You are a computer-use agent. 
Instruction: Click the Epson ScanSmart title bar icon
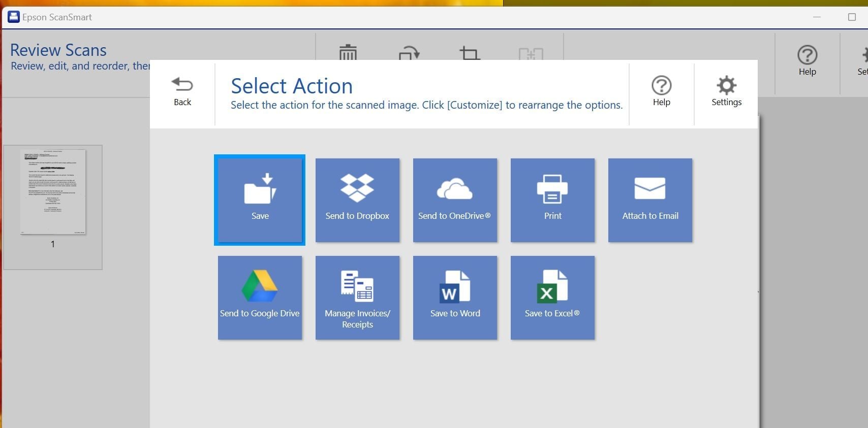14,17
